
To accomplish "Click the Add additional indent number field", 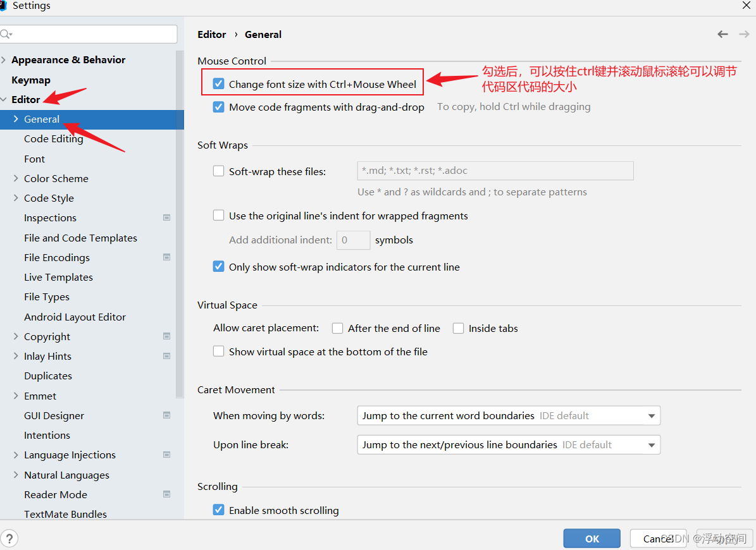I will pyautogui.click(x=354, y=240).
